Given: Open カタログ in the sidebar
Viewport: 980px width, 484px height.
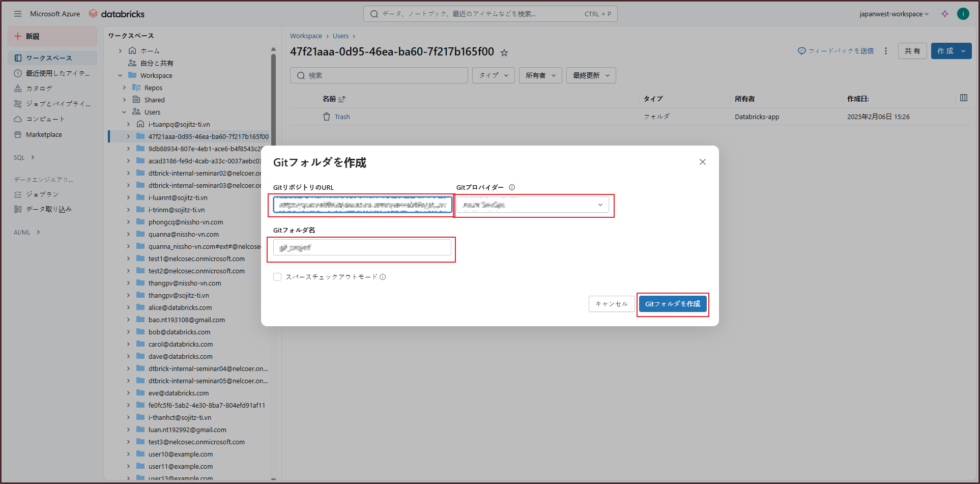Looking at the screenshot, I should click(x=39, y=88).
